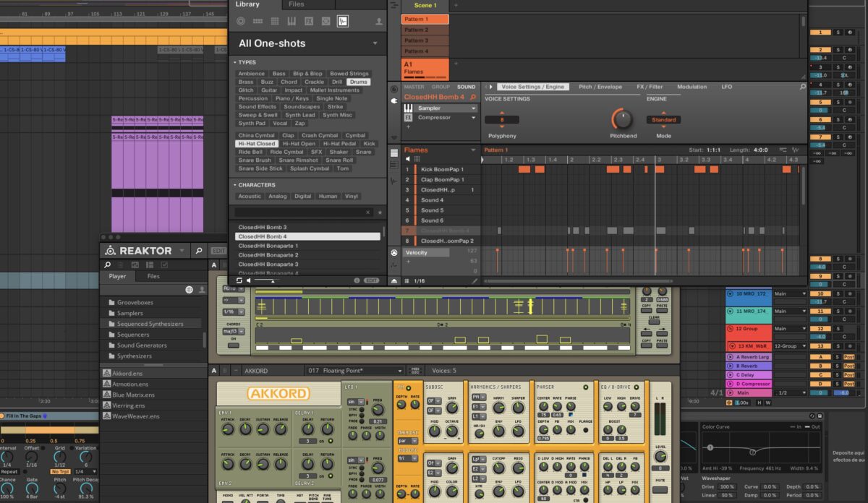The image size is (868, 503).
Task: Open Main output dropdown for 10 MRO_172
Action: pos(789,294)
